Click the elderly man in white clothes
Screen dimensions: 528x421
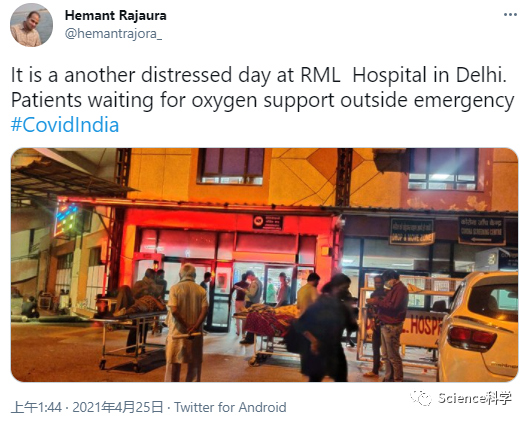(x=187, y=322)
